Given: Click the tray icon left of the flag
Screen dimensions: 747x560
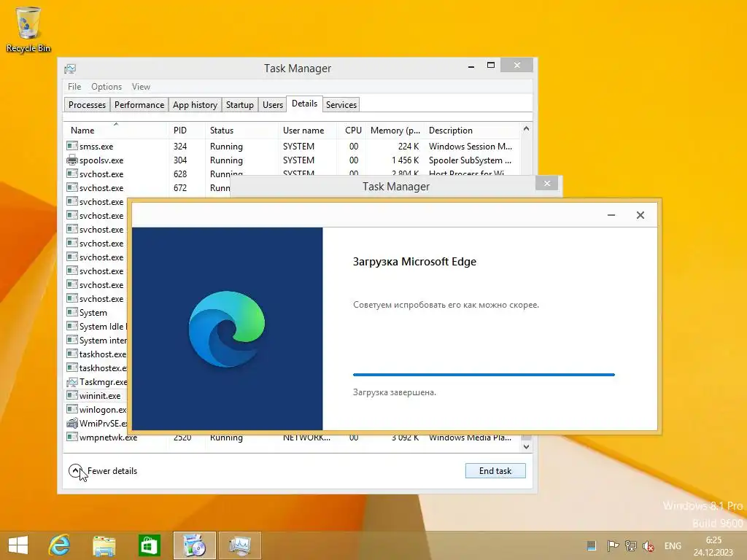Looking at the screenshot, I should tap(591, 545).
